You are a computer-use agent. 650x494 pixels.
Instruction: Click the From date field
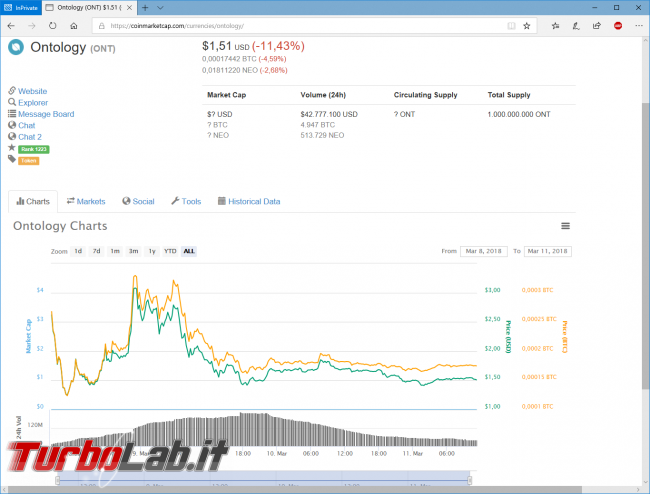(x=484, y=251)
